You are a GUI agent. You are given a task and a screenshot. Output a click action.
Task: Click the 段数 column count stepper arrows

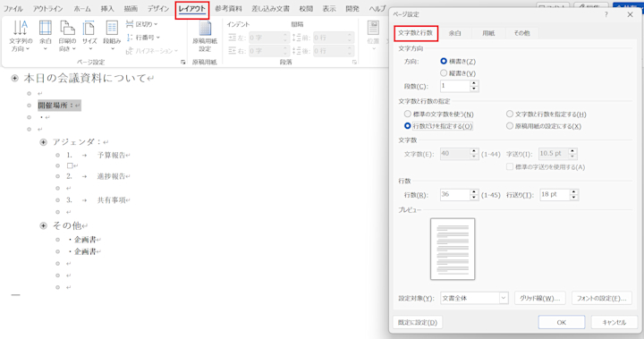[x=474, y=86]
